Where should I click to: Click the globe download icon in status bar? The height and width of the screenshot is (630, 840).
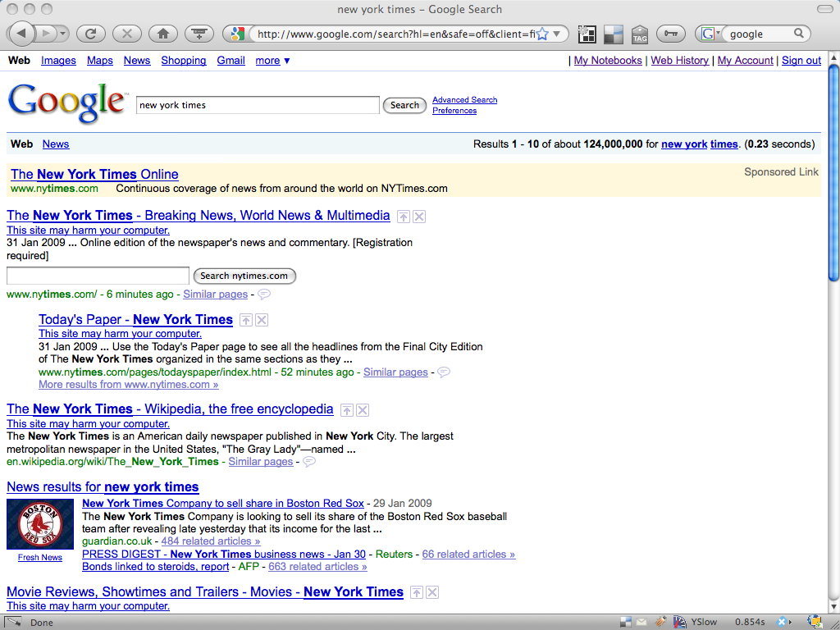click(x=816, y=622)
